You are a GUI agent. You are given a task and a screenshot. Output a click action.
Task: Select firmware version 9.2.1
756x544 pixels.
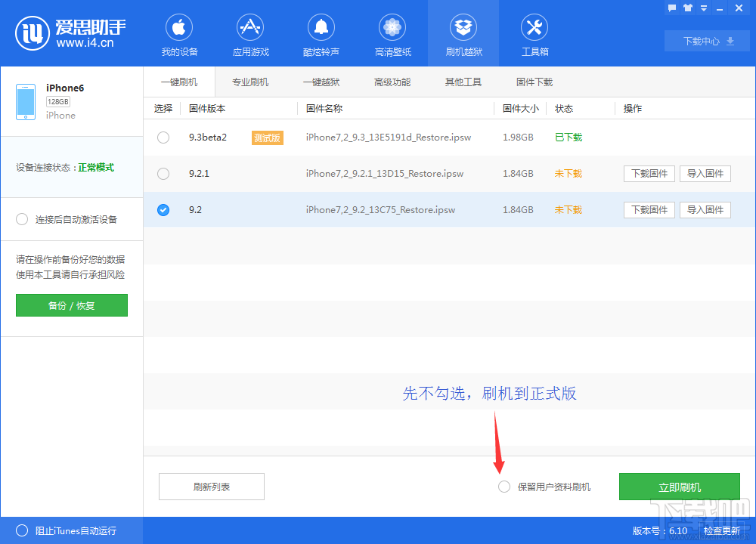tap(163, 173)
